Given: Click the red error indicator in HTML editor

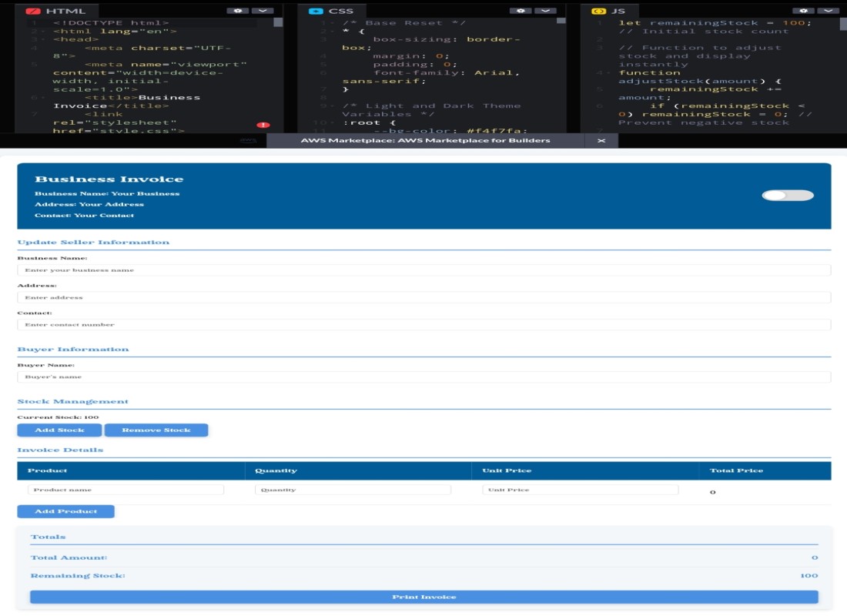Looking at the screenshot, I should 263,125.
